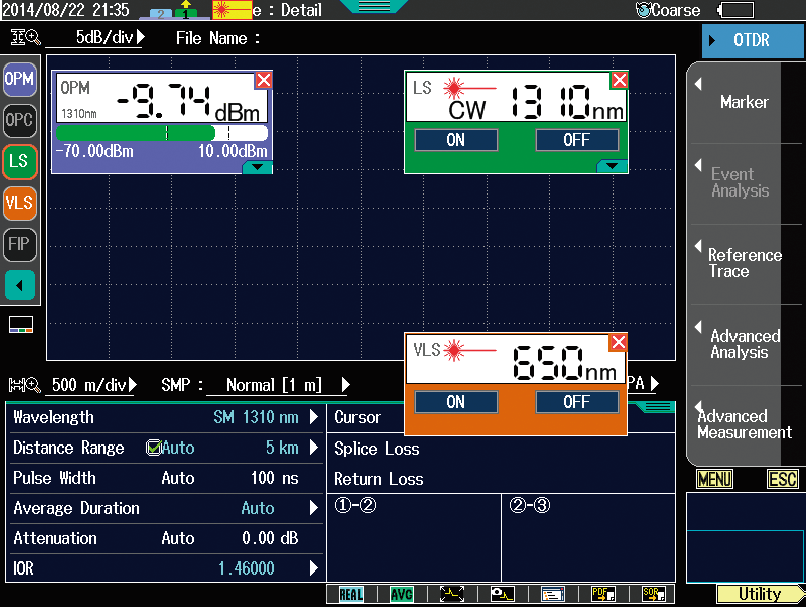This screenshot has width=806, height=607.
Task: Expand the Wavelength SM 1310 nm options
Action: point(313,417)
